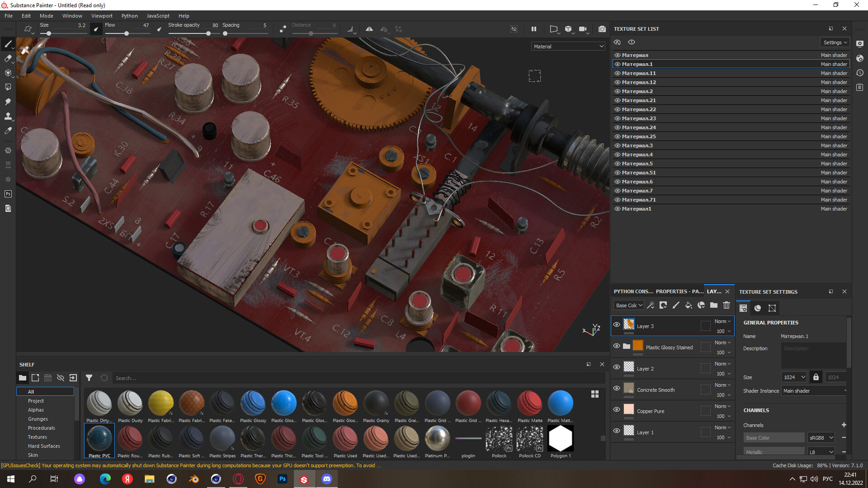Open the camera screenshot render icon
This screenshot has width=868, height=488.
602,29
